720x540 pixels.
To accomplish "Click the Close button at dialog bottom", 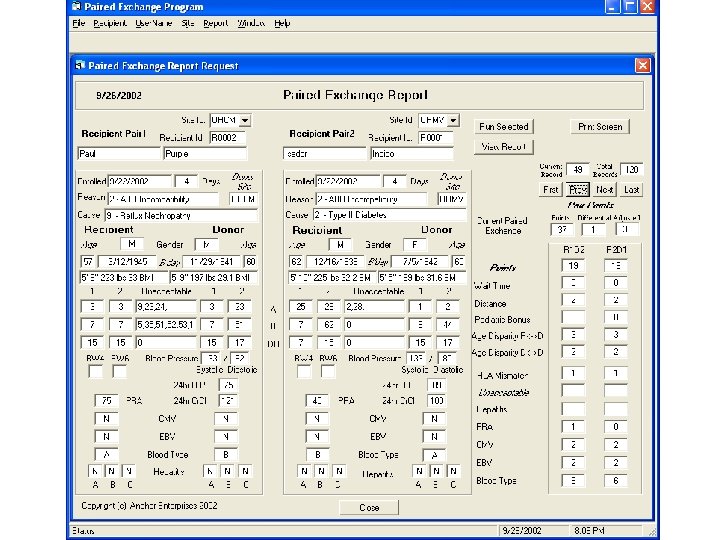I will 369,507.
